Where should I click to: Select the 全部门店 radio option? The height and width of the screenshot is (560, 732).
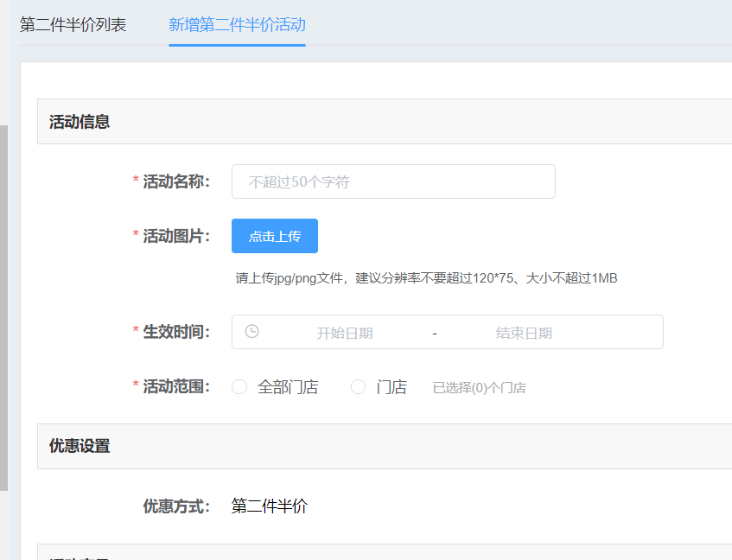click(239, 387)
